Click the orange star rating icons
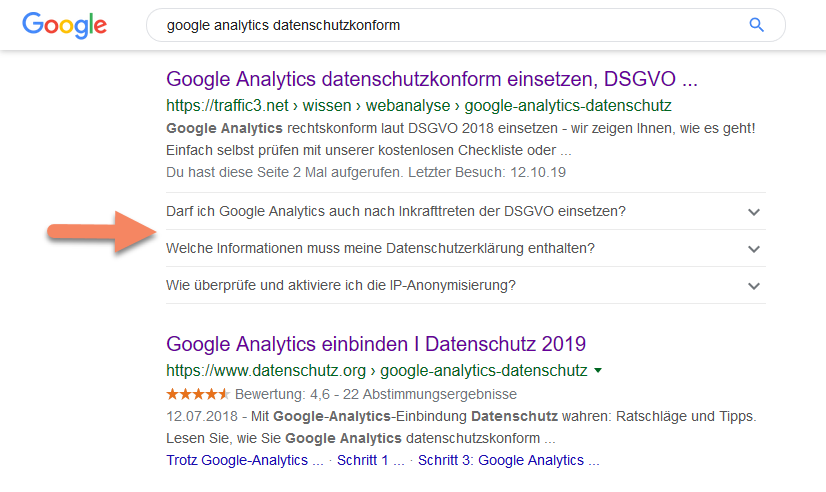The width and height of the screenshot is (826, 492). click(x=197, y=393)
